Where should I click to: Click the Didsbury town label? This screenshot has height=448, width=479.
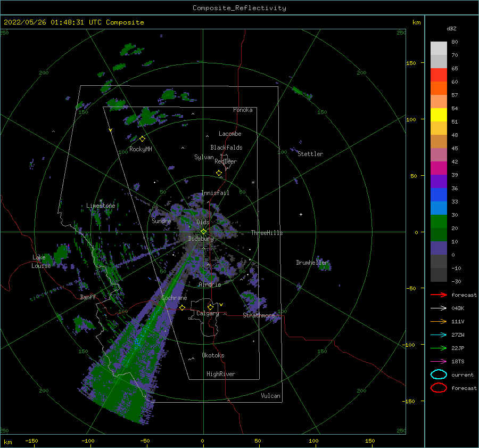click(x=201, y=239)
